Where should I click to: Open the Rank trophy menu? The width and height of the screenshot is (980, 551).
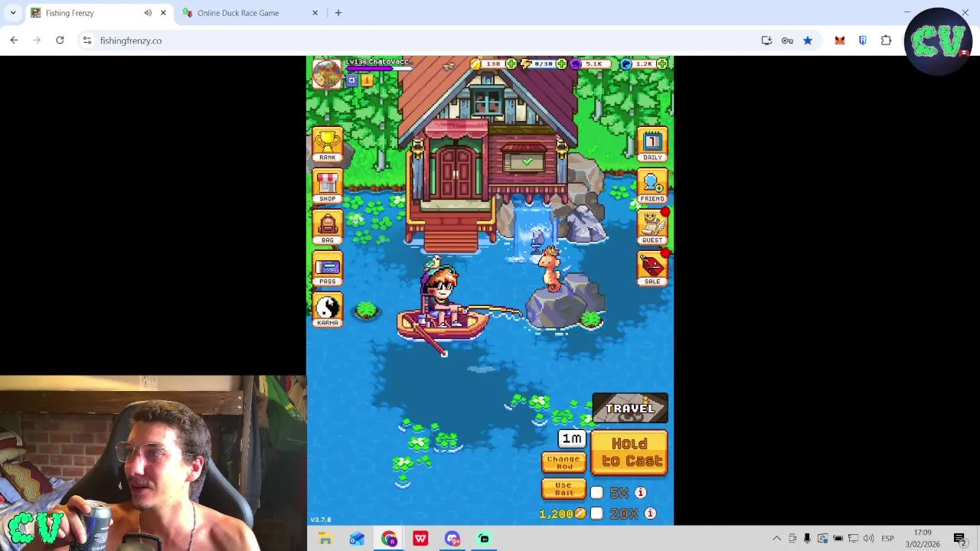click(x=328, y=144)
